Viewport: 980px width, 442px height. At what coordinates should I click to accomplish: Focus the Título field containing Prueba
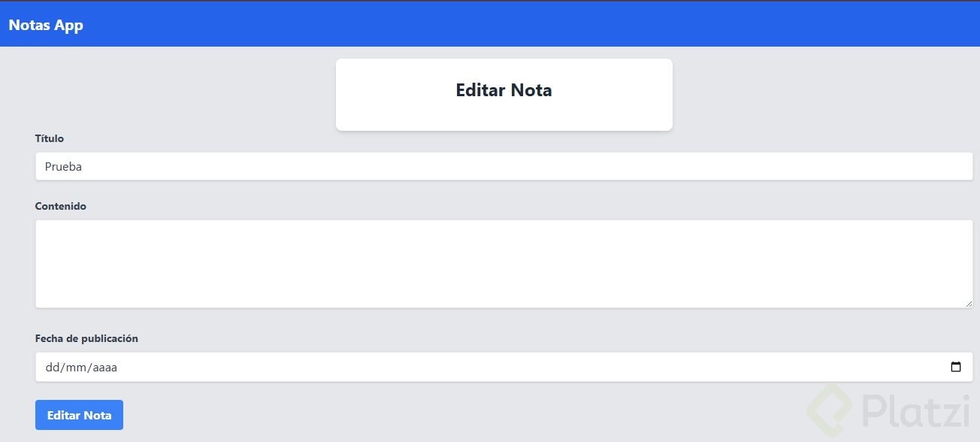[x=504, y=166]
